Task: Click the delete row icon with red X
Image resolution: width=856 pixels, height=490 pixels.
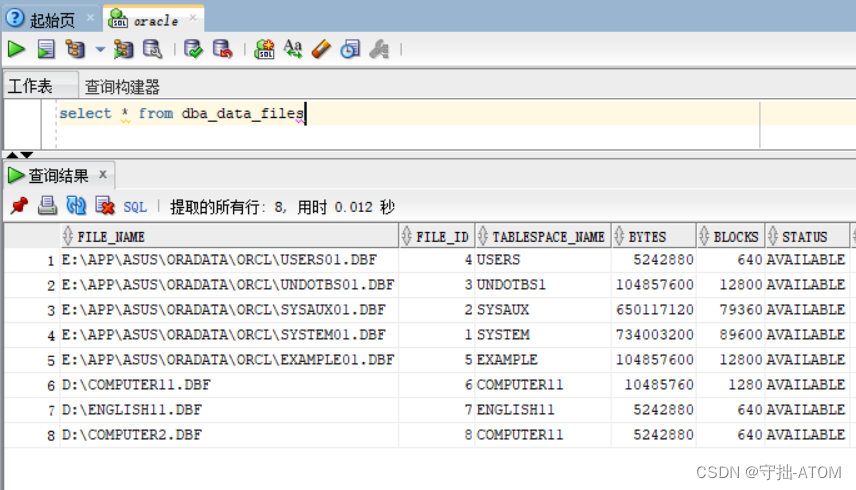Action: (105, 206)
